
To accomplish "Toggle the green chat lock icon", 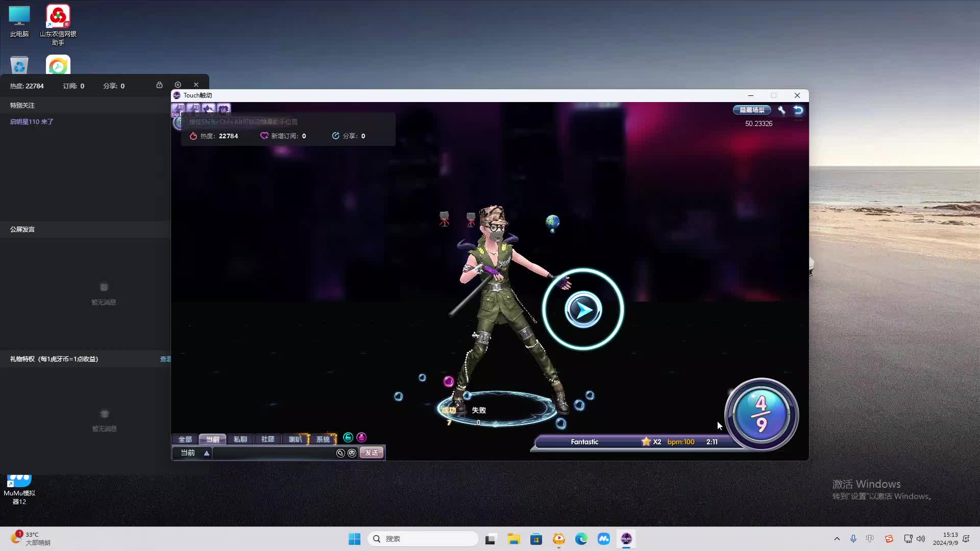I will 348,437.
